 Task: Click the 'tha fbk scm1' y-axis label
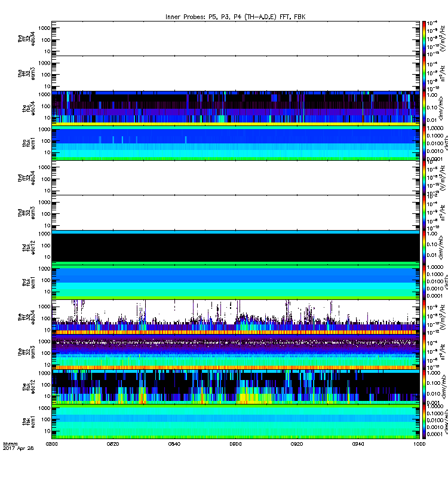pos(29,143)
